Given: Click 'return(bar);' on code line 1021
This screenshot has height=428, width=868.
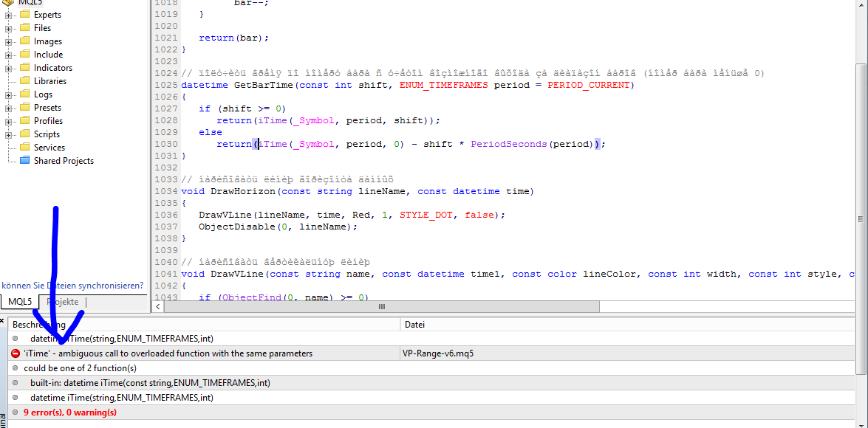Looking at the screenshot, I should click(233, 38).
